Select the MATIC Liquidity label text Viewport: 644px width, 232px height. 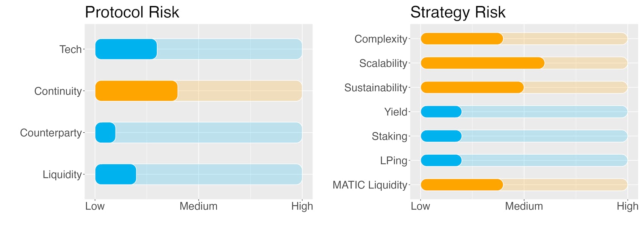[370, 185]
